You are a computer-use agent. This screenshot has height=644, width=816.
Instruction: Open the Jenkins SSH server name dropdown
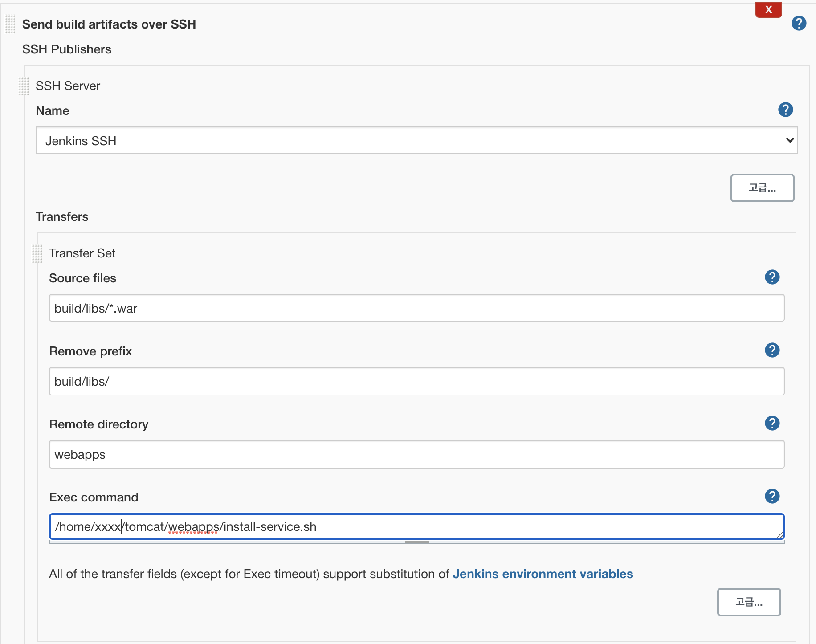(416, 141)
